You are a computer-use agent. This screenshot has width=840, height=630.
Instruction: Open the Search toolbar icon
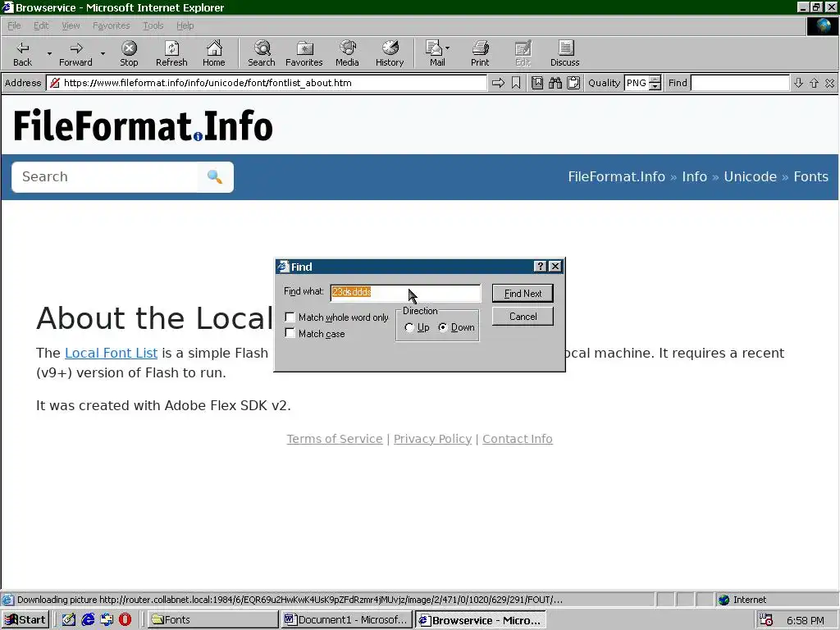pos(262,54)
